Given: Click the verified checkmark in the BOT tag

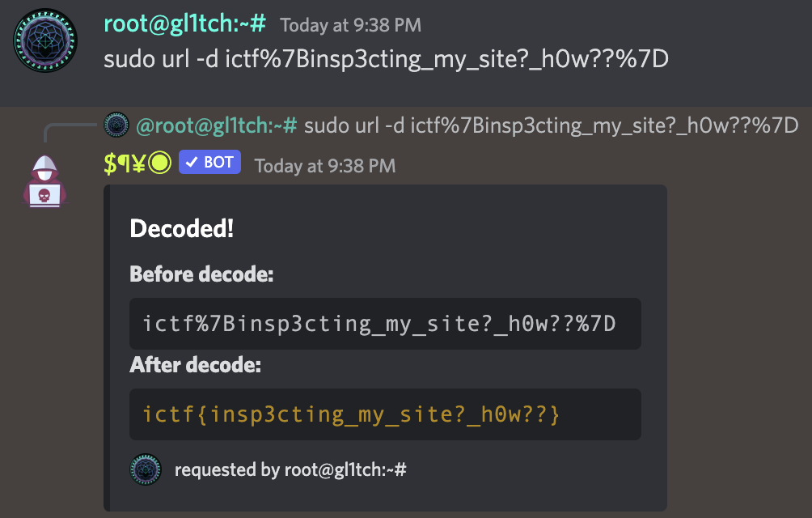Looking at the screenshot, I should 190,163.
